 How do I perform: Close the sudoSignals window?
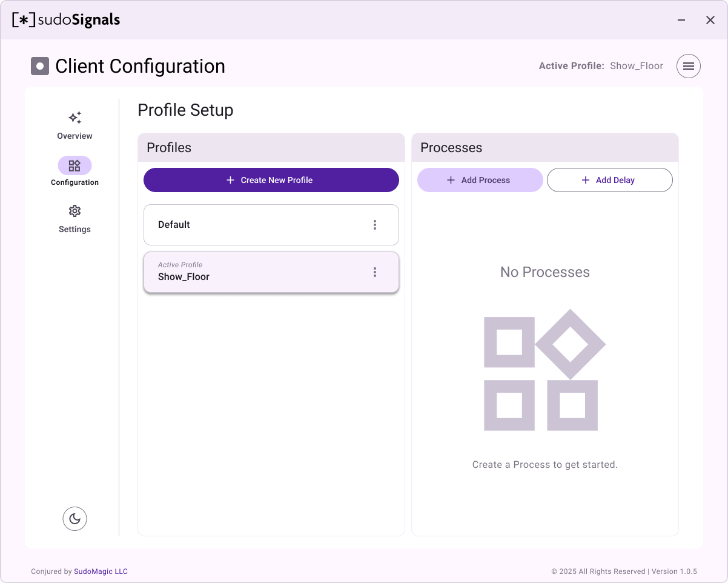[x=710, y=20]
